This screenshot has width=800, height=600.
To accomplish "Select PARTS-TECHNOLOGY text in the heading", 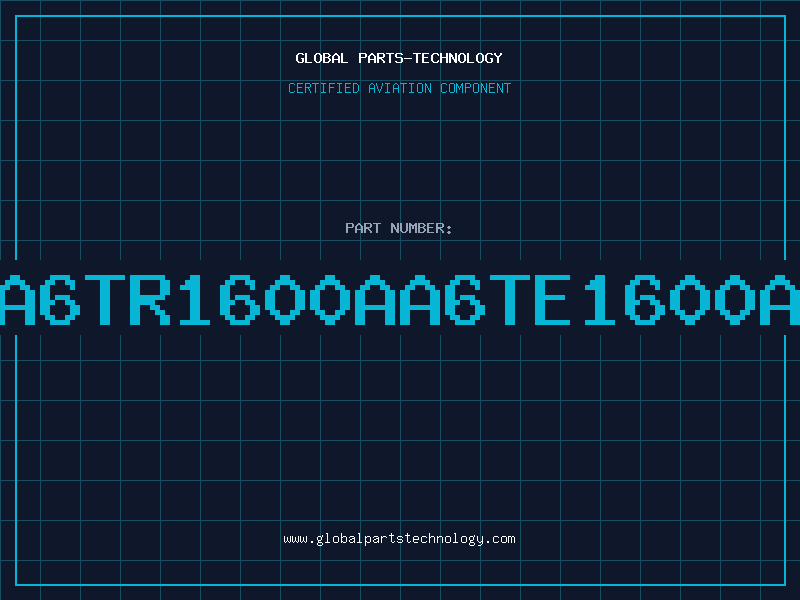I will coord(430,58).
